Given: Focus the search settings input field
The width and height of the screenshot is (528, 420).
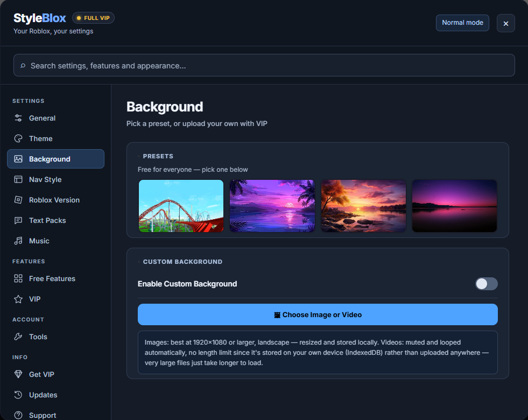Looking at the screenshot, I should [x=264, y=65].
